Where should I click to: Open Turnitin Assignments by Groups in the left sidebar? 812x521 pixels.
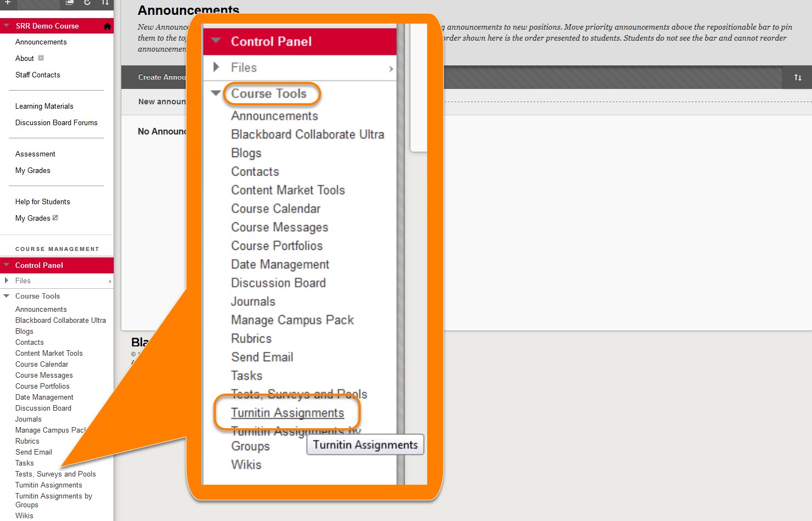pyautogui.click(x=54, y=501)
